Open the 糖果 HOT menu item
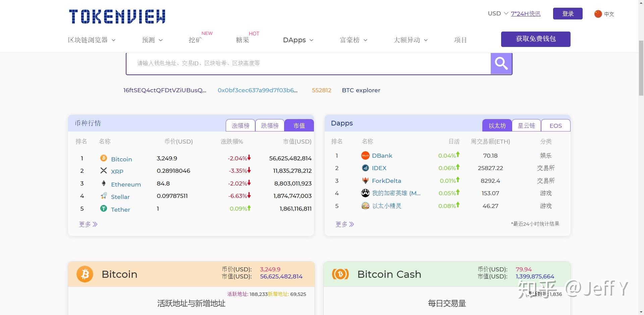Image resolution: width=644 pixels, height=315 pixels. [243, 40]
